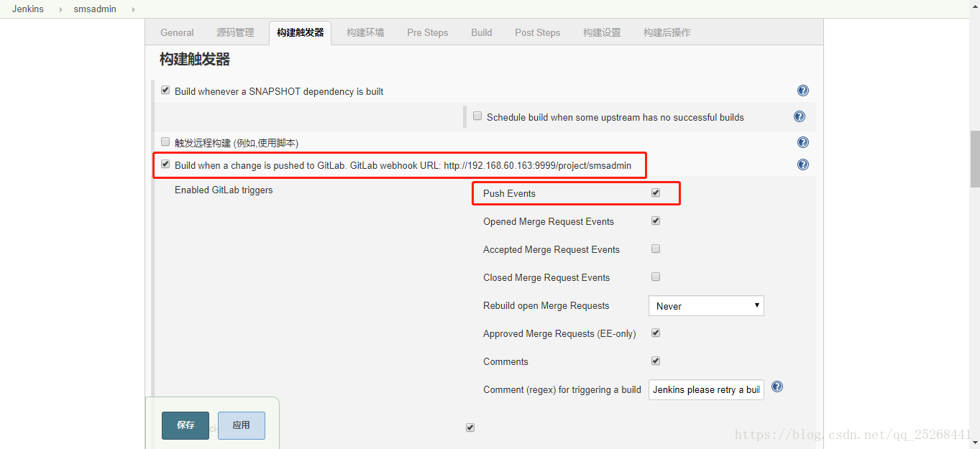Viewport: 980px width, 449px height.
Task: Open Rebuild open Merge Requests dropdown
Action: coord(706,306)
